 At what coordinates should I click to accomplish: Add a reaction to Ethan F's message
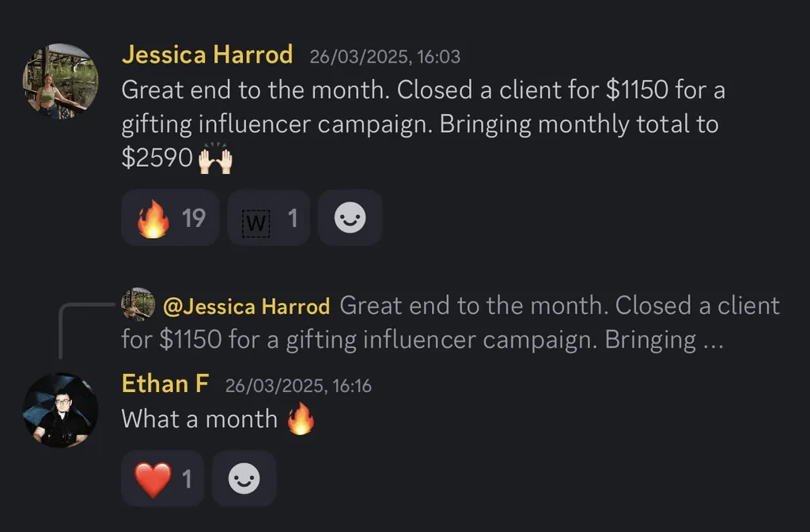(244, 479)
